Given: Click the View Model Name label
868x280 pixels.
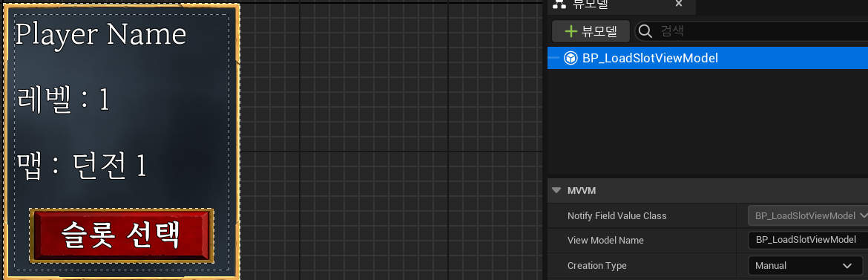Looking at the screenshot, I should [605, 241].
